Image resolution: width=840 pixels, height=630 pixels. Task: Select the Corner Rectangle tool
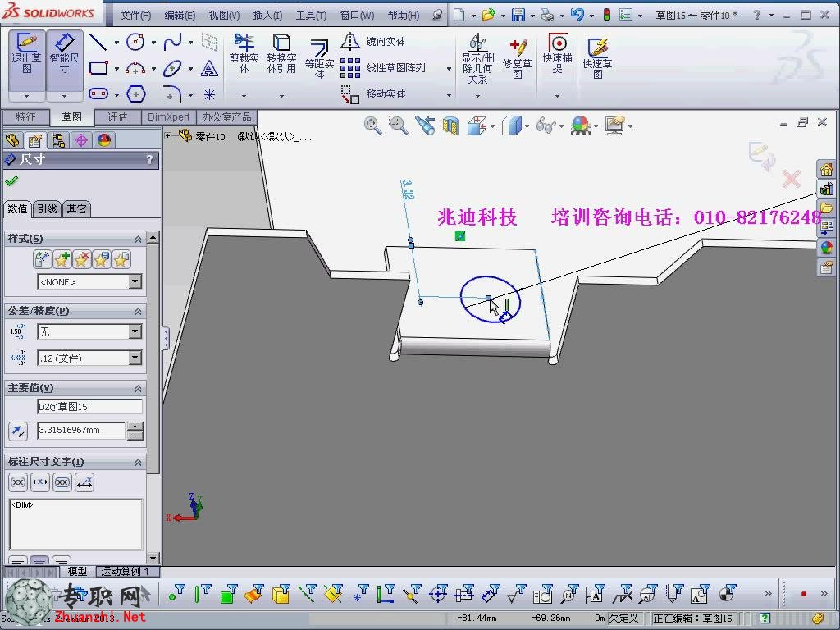tap(98, 68)
